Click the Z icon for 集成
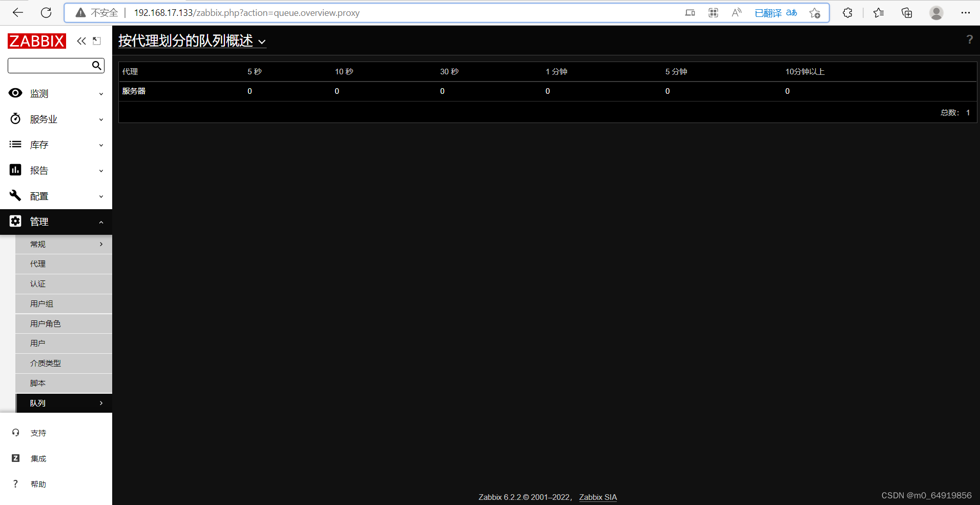This screenshot has height=505, width=980. (x=15, y=458)
